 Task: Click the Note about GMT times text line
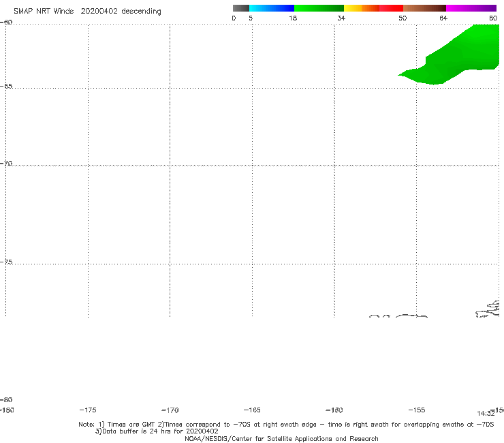click(x=286, y=425)
